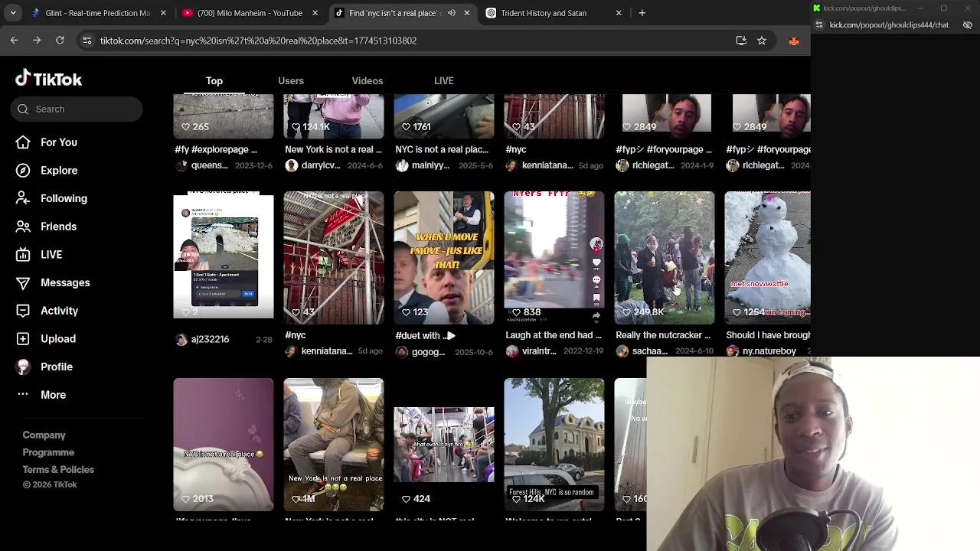The image size is (980, 551).
Task: Expand the Company footer section
Action: pyautogui.click(x=44, y=435)
